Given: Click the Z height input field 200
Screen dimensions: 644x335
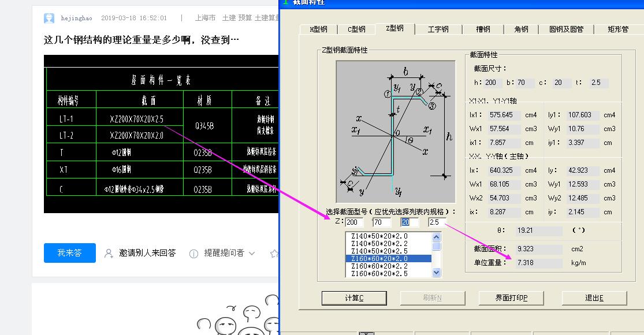Looking at the screenshot, I should click(x=355, y=222).
